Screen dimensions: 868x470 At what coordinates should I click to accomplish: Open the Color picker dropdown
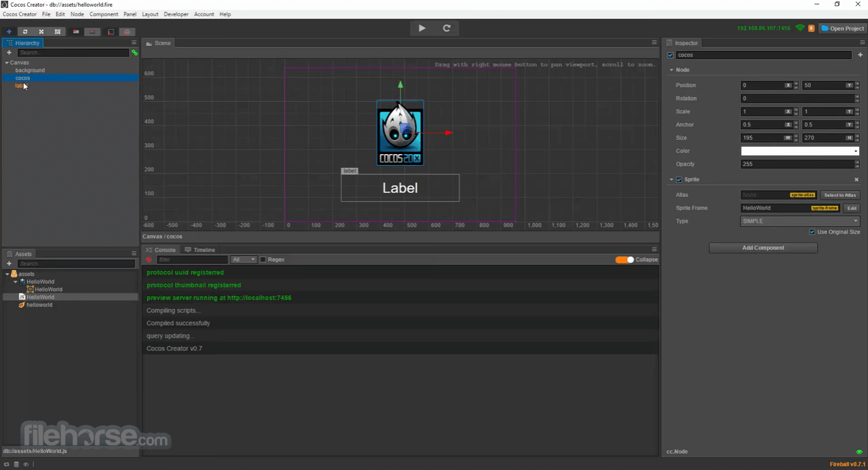(800, 151)
